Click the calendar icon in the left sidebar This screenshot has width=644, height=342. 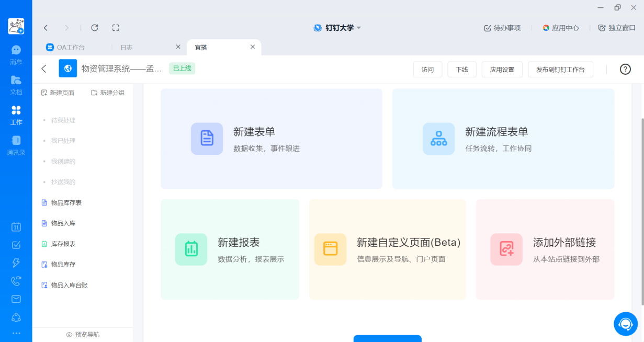pos(16,227)
